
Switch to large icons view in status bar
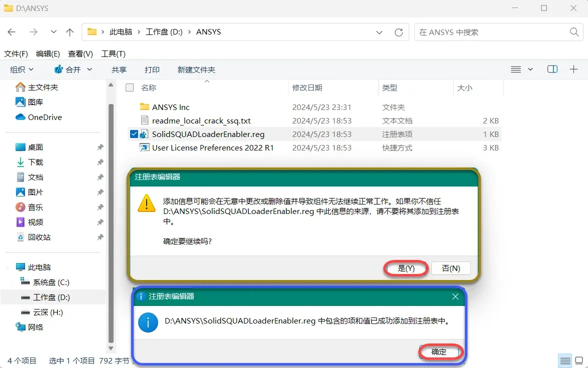[579, 360]
